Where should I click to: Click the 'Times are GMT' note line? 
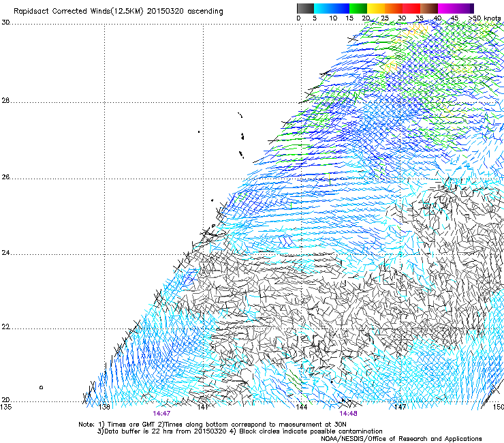click(212, 425)
